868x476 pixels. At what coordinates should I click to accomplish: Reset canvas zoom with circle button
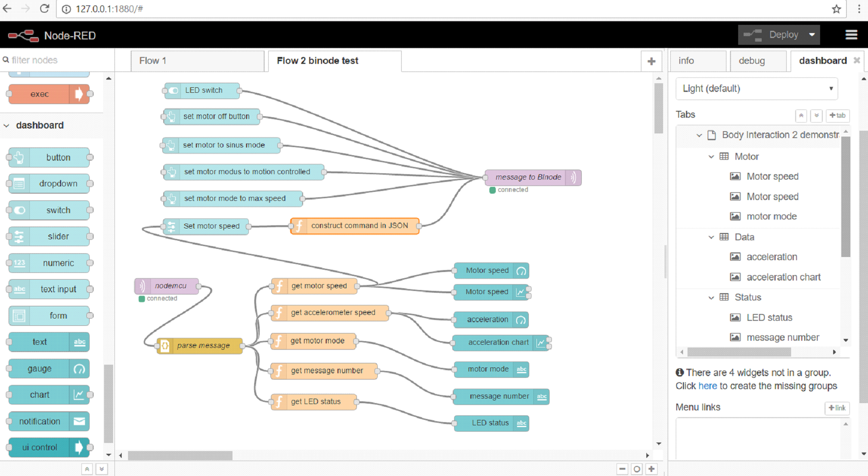pyautogui.click(x=637, y=469)
